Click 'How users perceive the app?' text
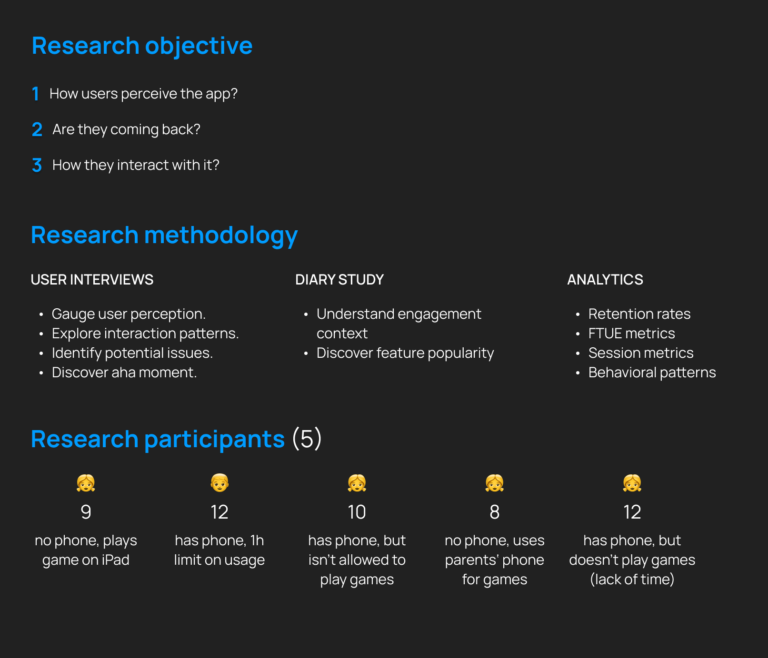The width and height of the screenshot is (768, 658). 144,94
